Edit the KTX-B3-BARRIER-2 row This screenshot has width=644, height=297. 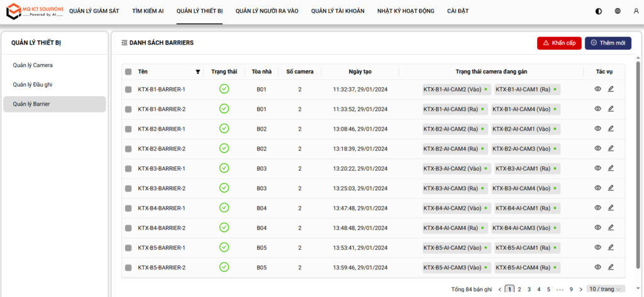point(611,188)
